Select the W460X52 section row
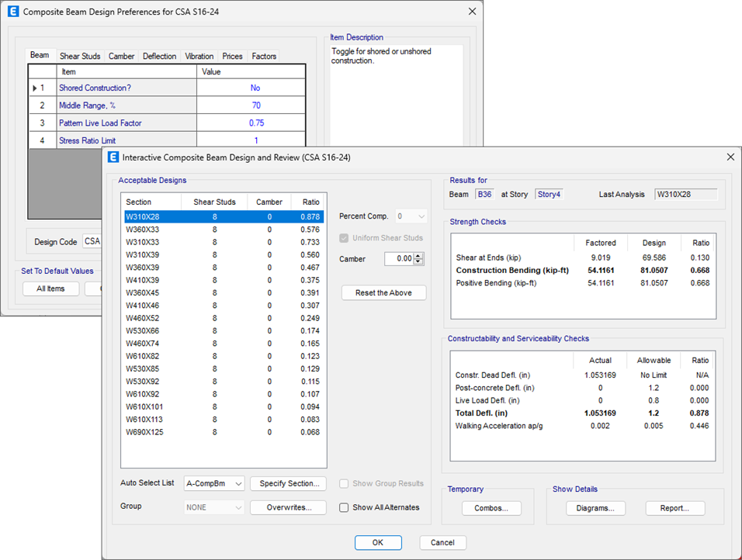 click(x=224, y=318)
